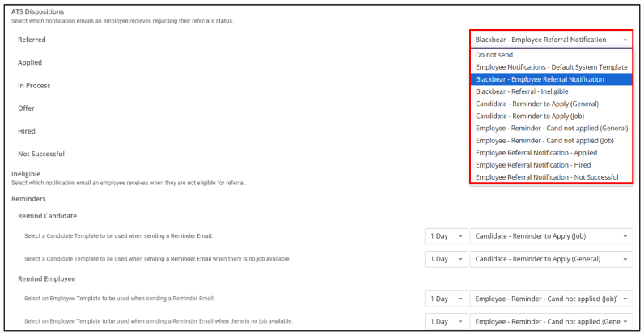This screenshot has height=335, width=644.
Task: Open the Referred template dropdown
Action: point(551,40)
